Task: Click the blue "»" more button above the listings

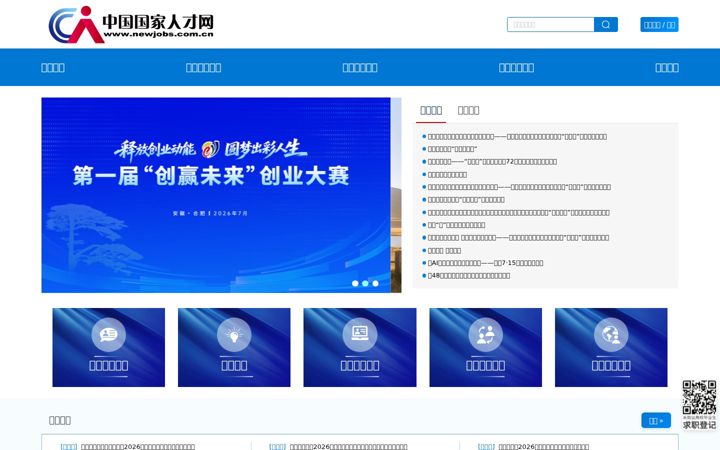Action: 656,421
